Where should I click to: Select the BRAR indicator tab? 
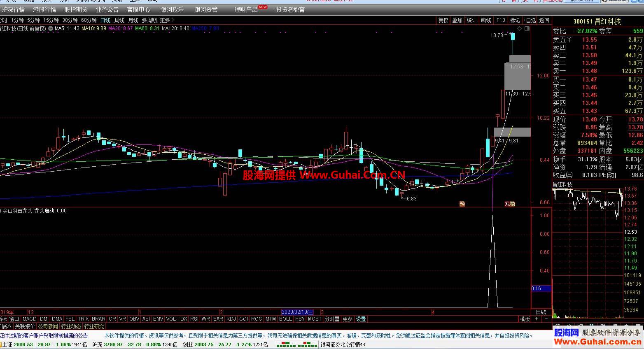coord(99,319)
